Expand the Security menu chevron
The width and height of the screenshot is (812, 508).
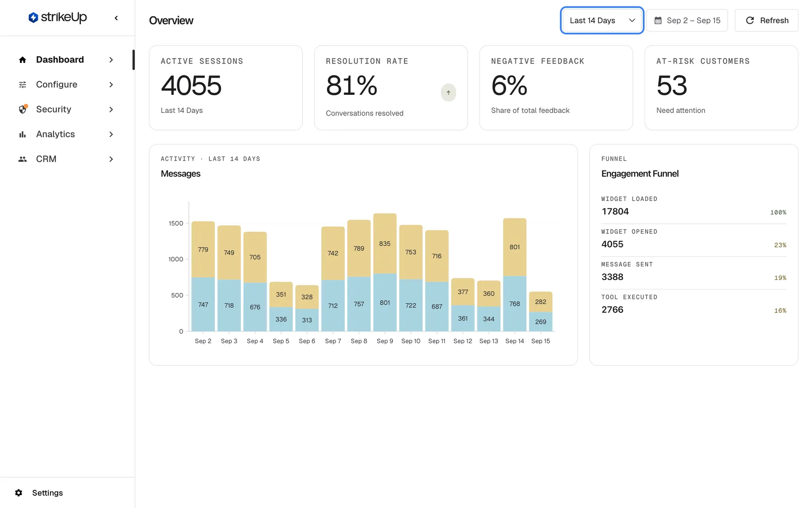(x=111, y=109)
